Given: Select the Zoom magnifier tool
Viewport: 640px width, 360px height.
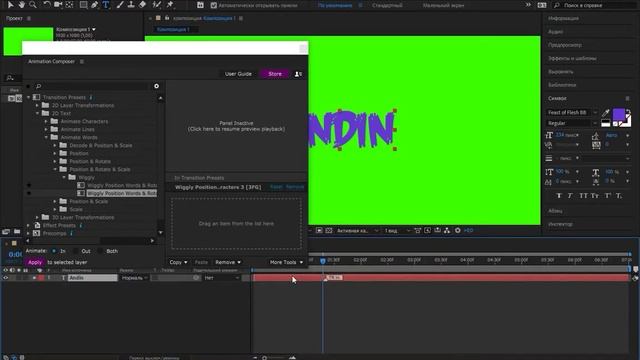Looking at the screenshot, I should point(33,5).
